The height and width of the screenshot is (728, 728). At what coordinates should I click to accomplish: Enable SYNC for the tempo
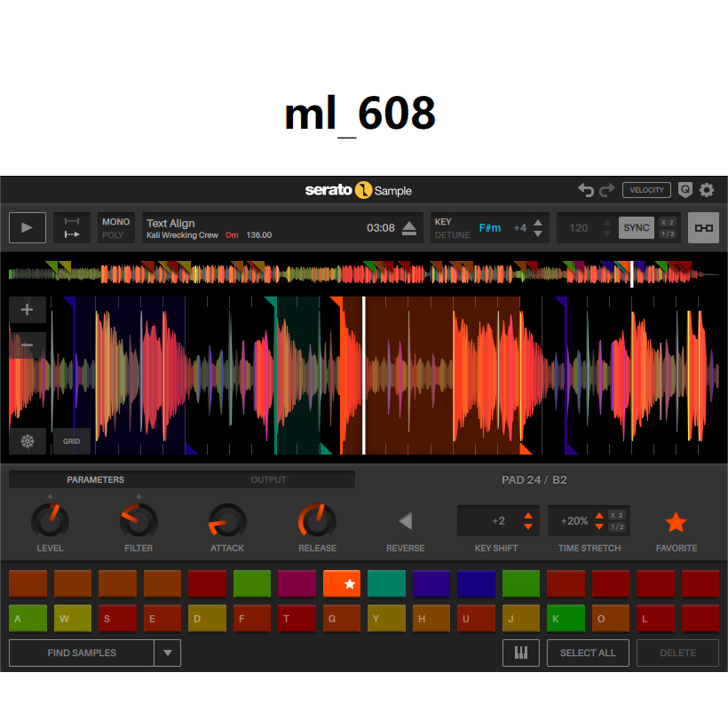point(636,227)
